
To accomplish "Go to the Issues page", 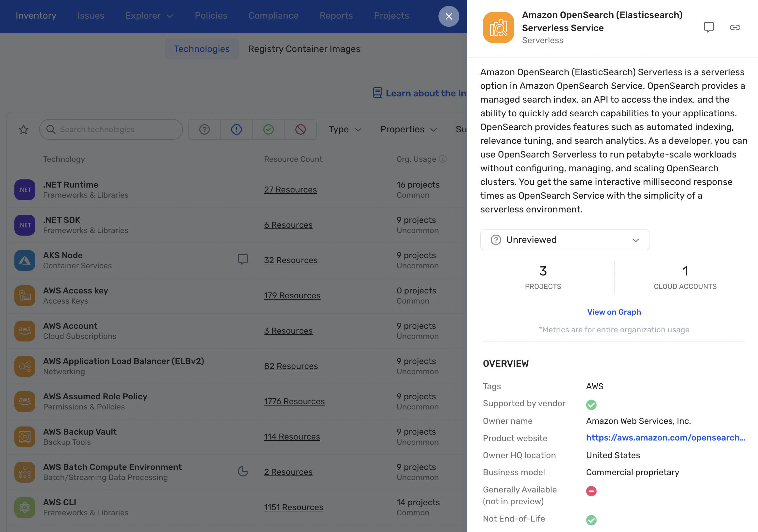I will tap(91, 15).
